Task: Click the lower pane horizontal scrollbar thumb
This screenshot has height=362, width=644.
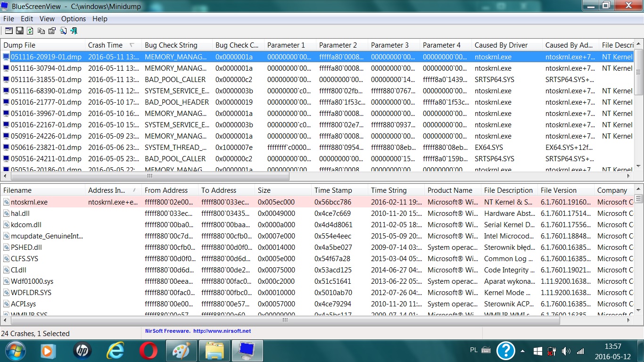Action: coord(285,320)
